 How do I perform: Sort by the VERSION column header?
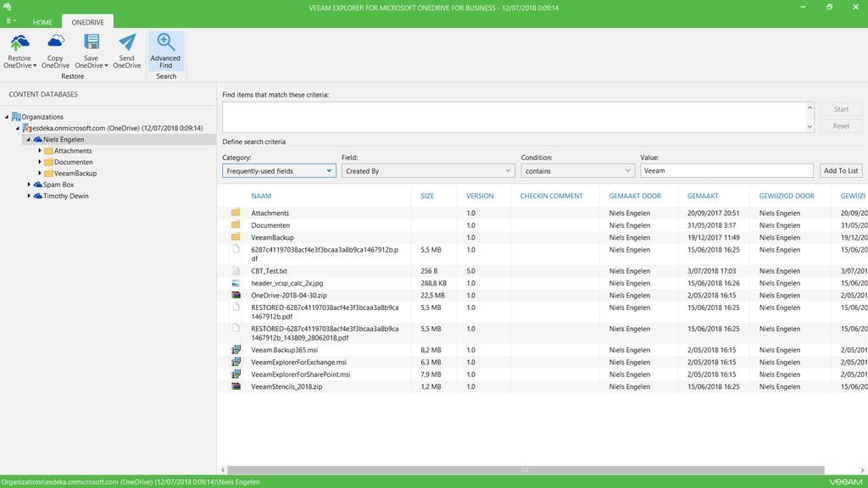click(x=480, y=196)
